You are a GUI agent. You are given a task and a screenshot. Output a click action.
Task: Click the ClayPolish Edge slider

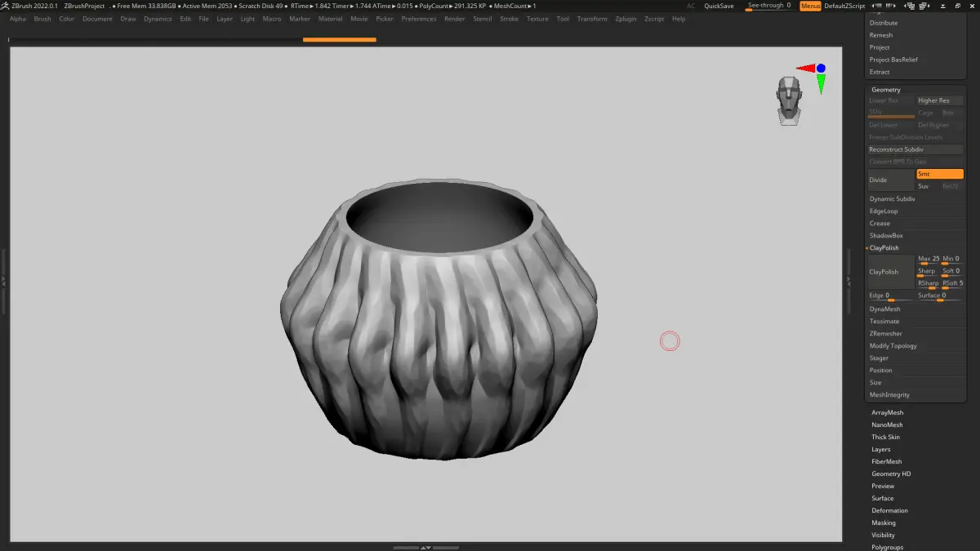coord(891,296)
